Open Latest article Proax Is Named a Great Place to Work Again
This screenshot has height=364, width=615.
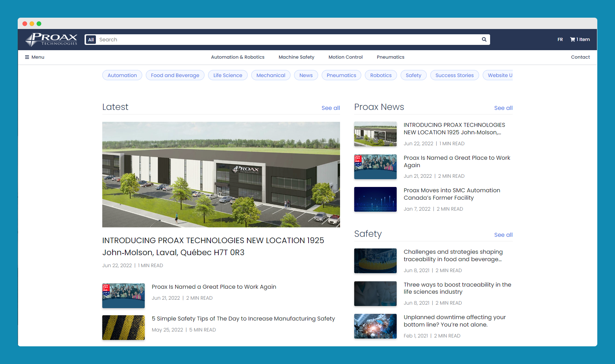point(214,287)
